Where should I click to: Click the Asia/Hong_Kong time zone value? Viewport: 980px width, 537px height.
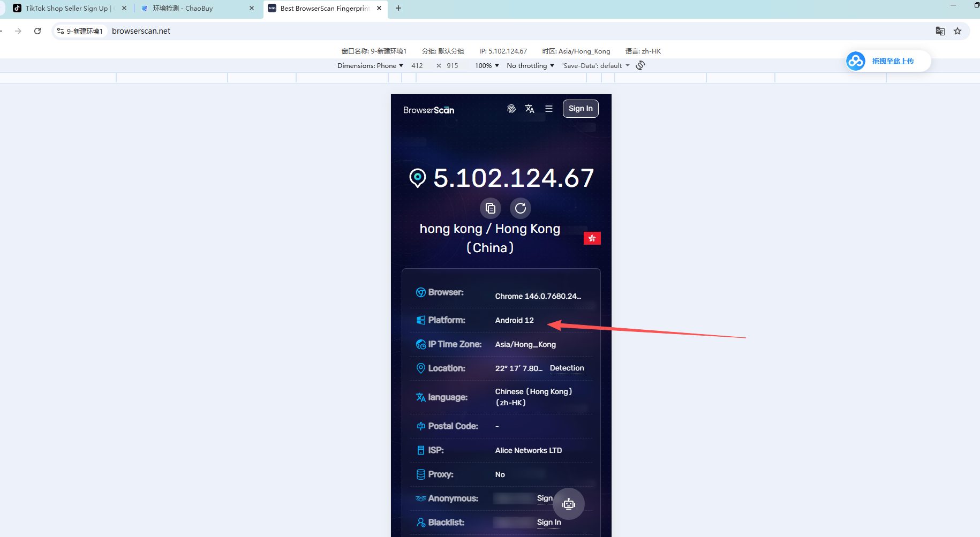pos(525,344)
